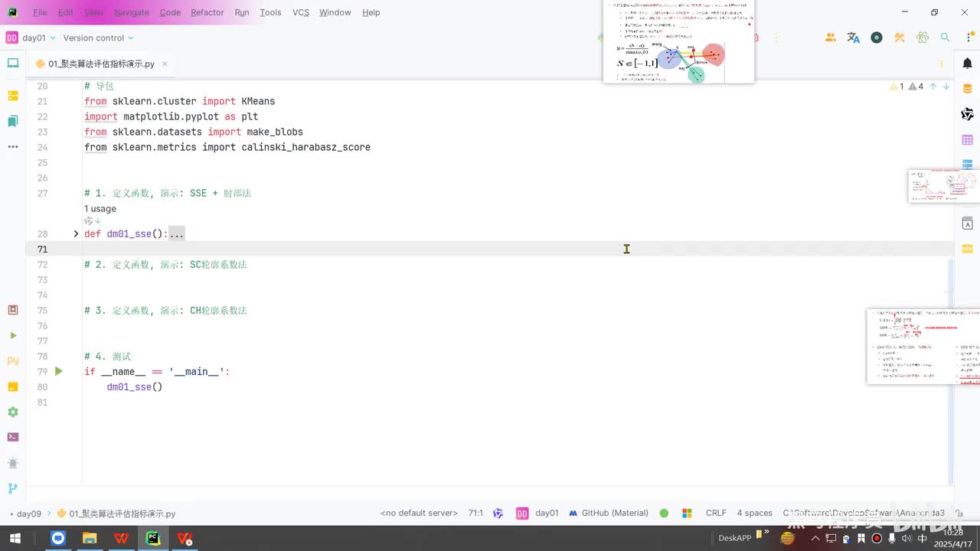Viewport: 980px width, 551px height.
Task: Open the Services tool window gear icon
Action: [12, 412]
